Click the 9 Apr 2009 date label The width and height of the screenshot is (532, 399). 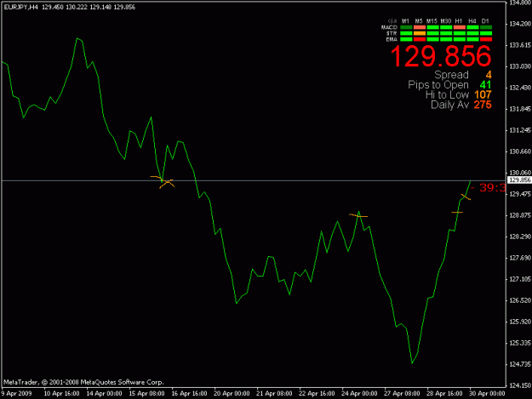coord(17,394)
